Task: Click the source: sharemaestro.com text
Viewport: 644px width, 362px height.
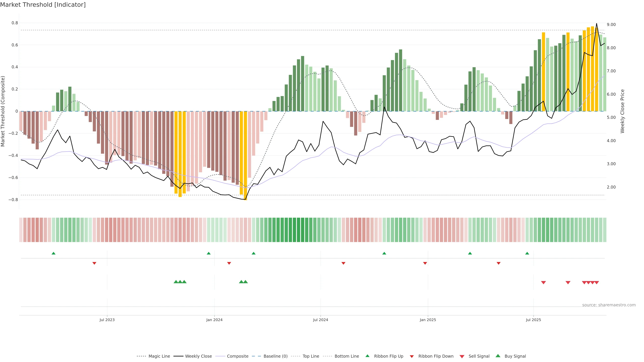Action: [x=609, y=305]
